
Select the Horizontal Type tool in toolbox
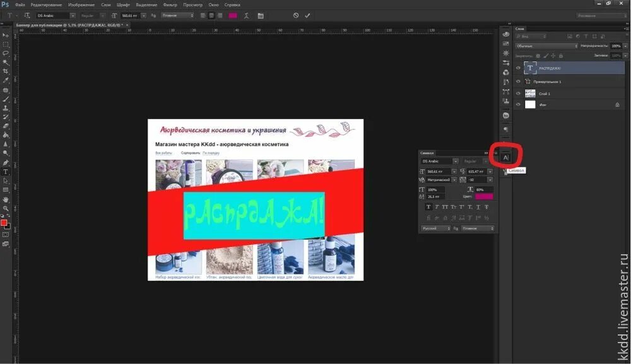point(6,172)
